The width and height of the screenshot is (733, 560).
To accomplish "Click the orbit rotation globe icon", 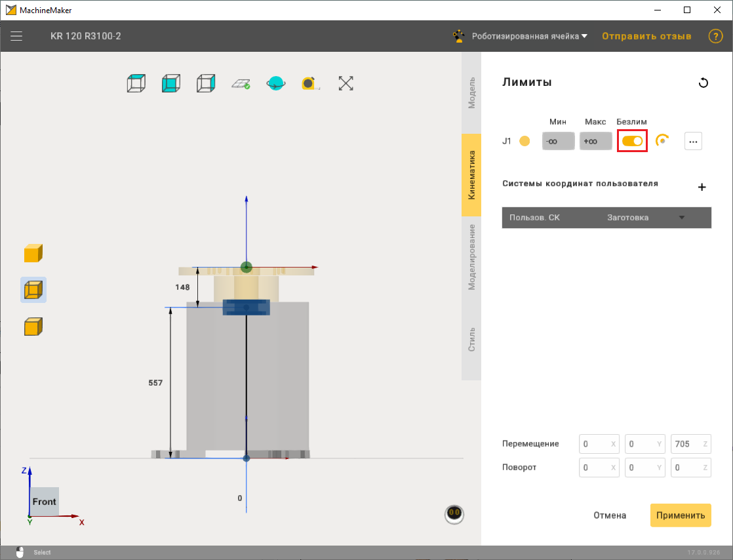I will (x=275, y=83).
